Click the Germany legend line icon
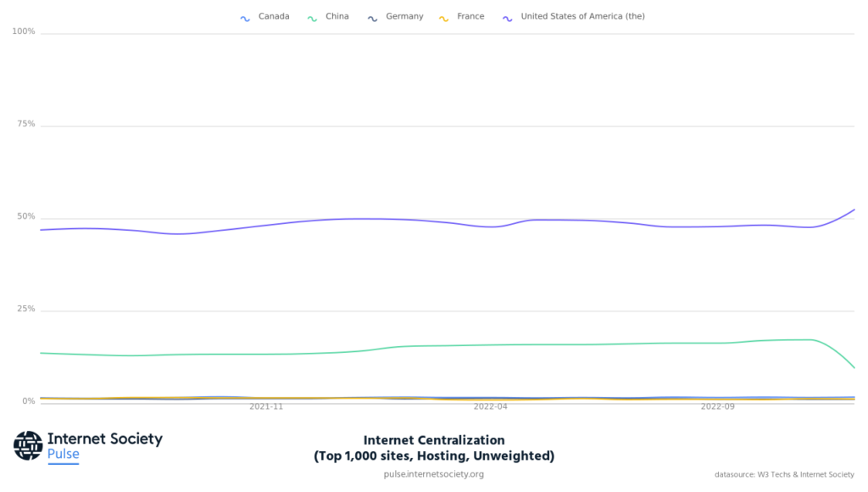The image size is (868, 492). [x=373, y=17]
